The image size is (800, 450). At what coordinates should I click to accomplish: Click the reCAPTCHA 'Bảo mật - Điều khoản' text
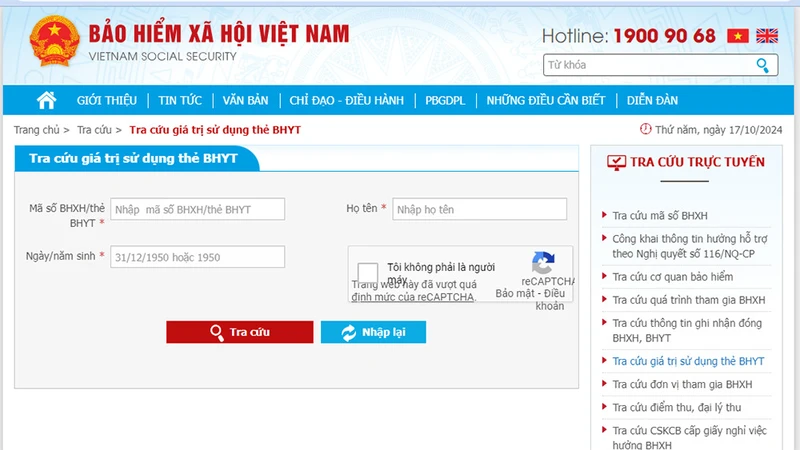[x=531, y=299]
